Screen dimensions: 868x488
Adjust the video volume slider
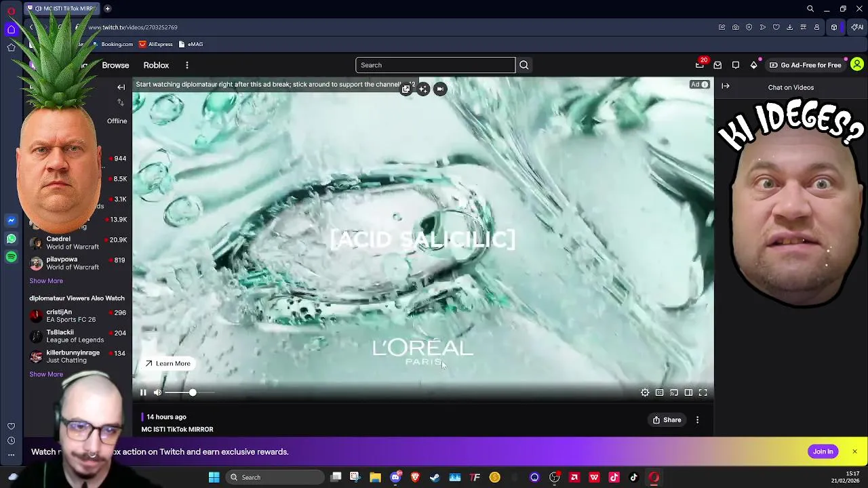tap(190, 392)
